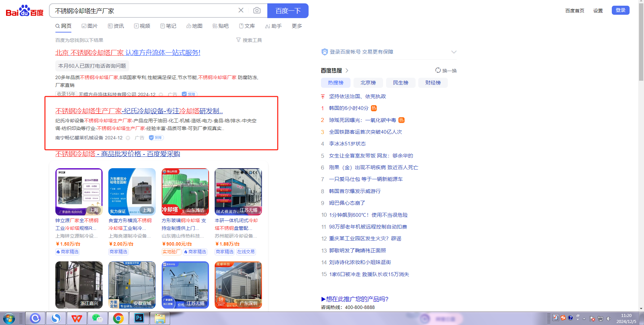This screenshot has height=325, width=644.
Task: Select the 财经榜 tab
Action: (433, 83)
